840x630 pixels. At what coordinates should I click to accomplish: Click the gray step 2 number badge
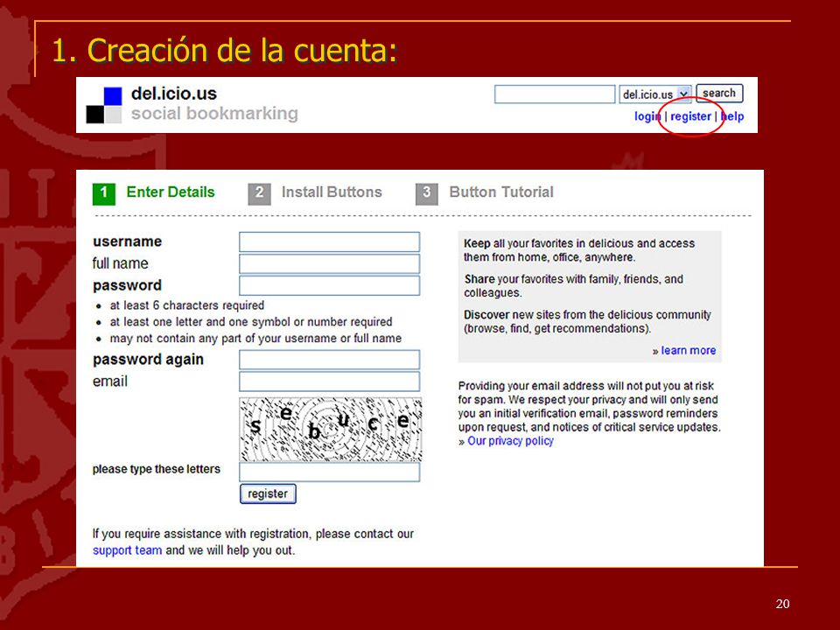tap(259, 194)
